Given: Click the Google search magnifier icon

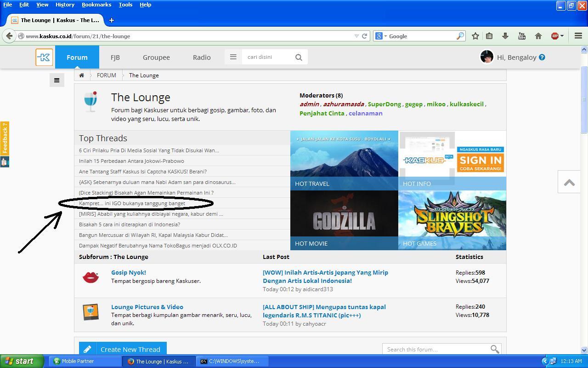Looking at the screenshot, I should click(x=460, y=36).
